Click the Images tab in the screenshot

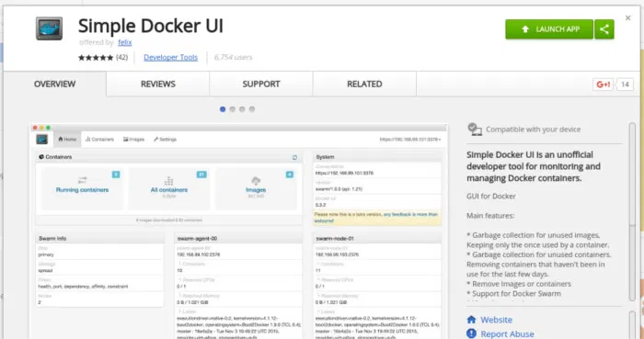click(x=134, y=140)
